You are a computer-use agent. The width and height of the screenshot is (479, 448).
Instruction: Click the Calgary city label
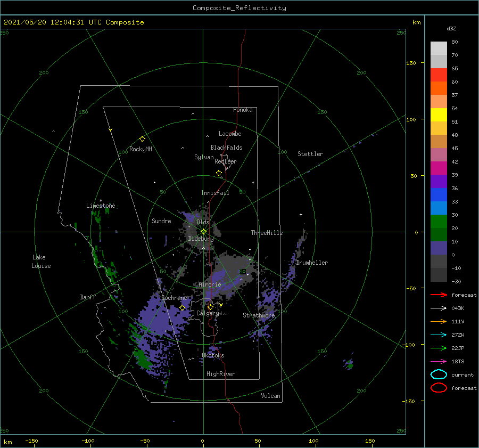point(208,313)
